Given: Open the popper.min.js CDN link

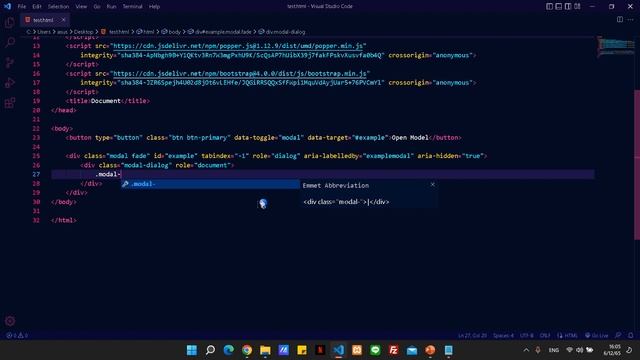Looking at the screenshot, I should 238,46.
